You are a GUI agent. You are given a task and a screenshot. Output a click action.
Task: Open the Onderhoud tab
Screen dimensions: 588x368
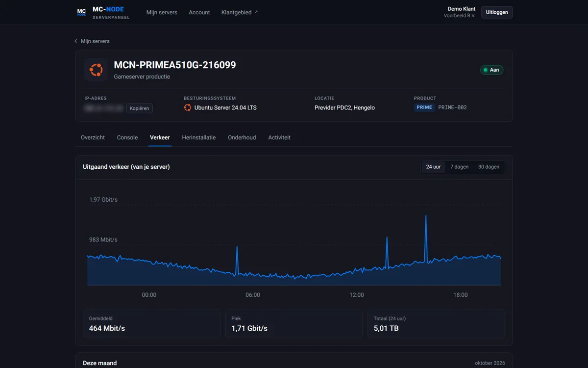tap(242, 138)
